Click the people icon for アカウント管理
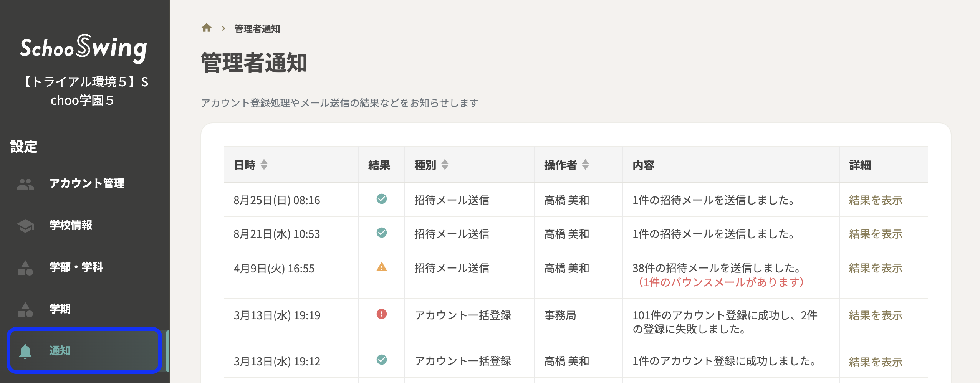This screenshot has height=383, width=980. (25, 184)
